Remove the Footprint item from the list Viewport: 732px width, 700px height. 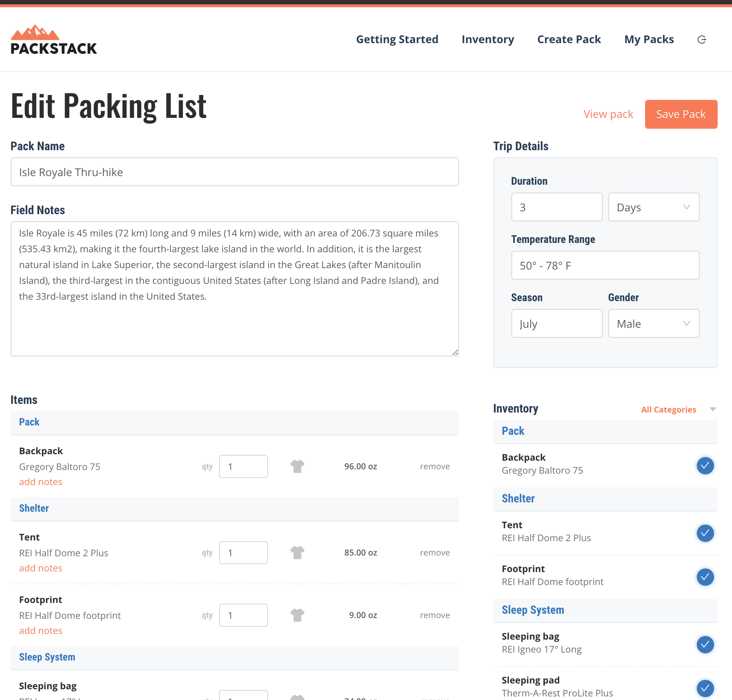point(435,615)
